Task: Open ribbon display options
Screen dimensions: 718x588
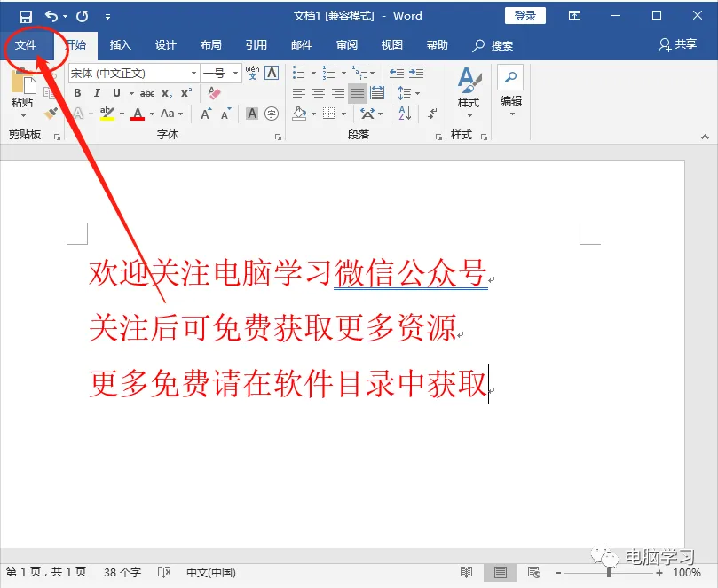Action: (x=575, y=16)
